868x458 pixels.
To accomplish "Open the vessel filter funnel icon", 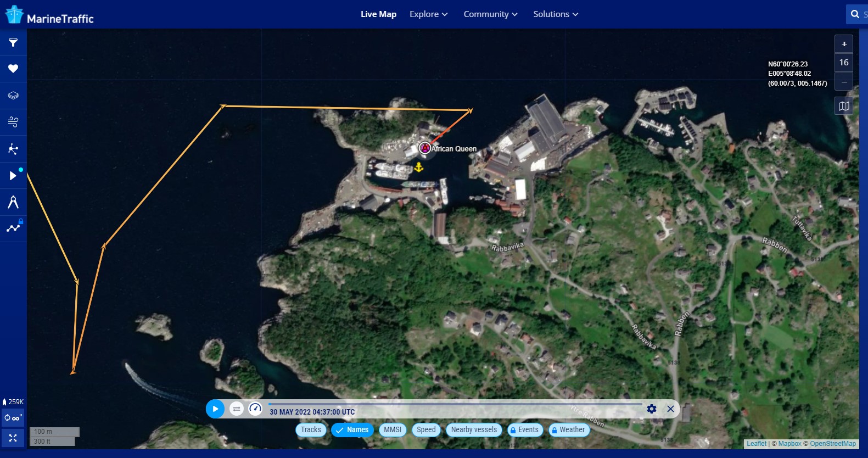I will tap(13, 42).
